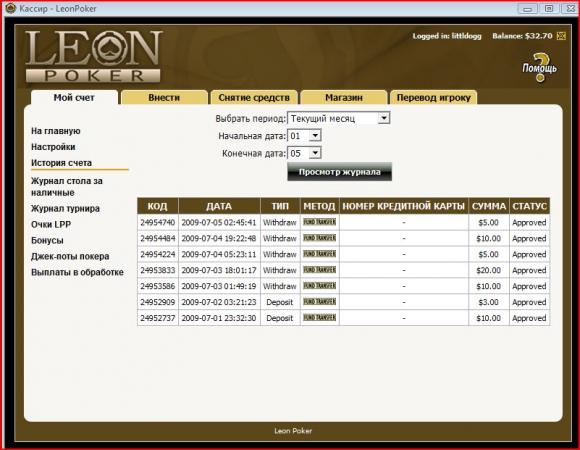
Task: Click Fund Transfer icon in row 24954224
Action: click(319, 254)
